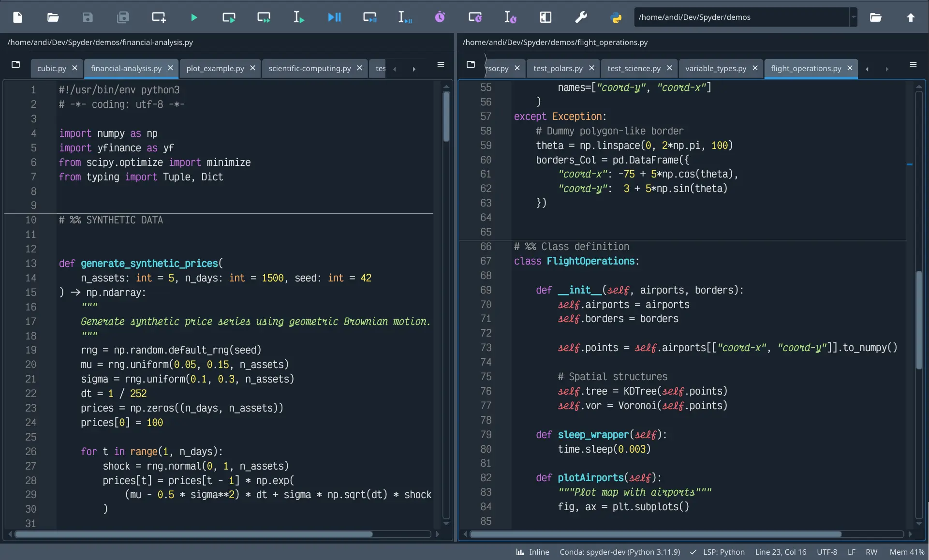Open the left editor options menu
Screen dimensions: 929x560
(x=441, y=64)
